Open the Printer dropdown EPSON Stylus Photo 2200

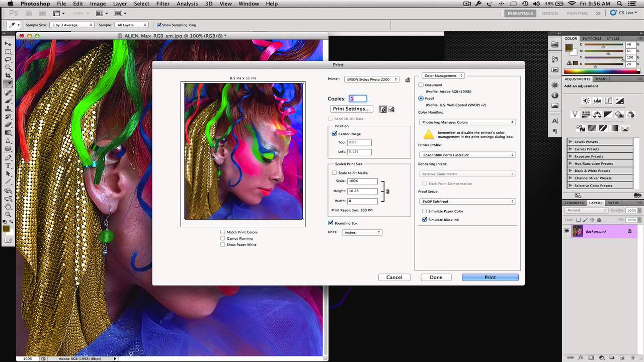(371, 79)
